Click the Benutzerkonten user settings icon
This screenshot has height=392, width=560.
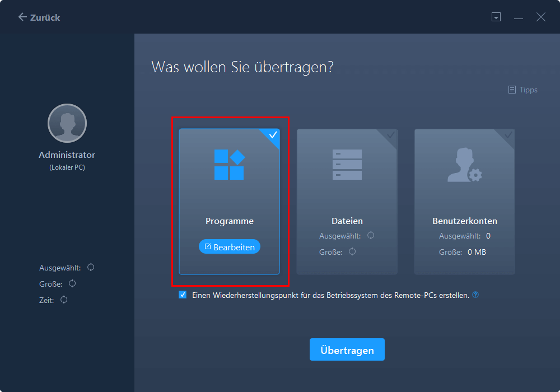coord(465,165)
